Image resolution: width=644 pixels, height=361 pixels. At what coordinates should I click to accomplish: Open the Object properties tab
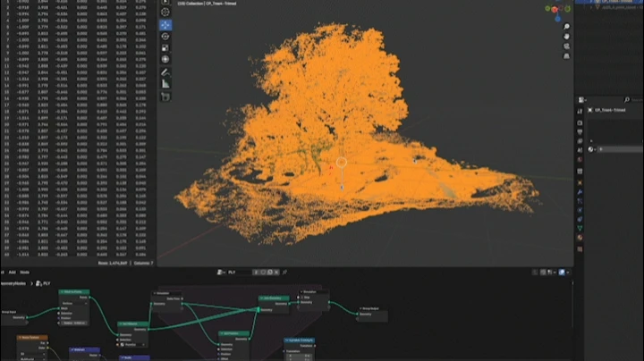(x=580, y=182)
